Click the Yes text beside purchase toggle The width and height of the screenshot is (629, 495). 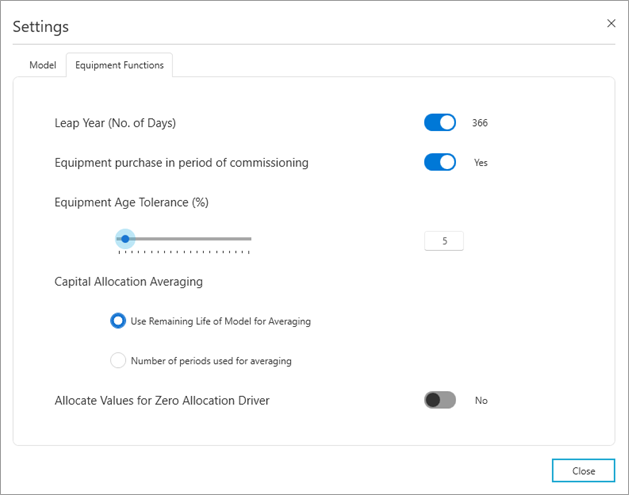click(481, 162)
